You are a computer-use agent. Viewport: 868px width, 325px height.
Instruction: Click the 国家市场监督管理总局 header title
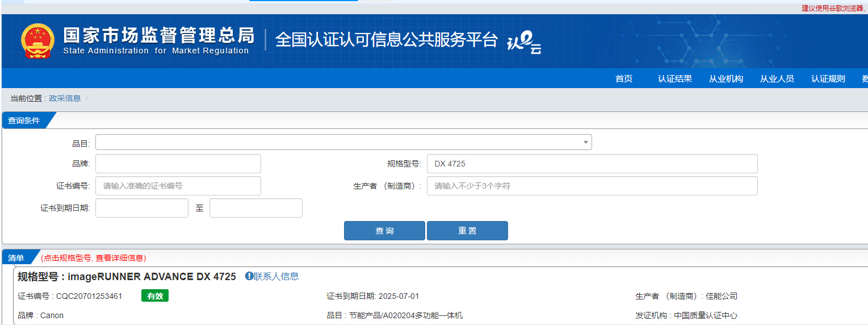point(158,36)
